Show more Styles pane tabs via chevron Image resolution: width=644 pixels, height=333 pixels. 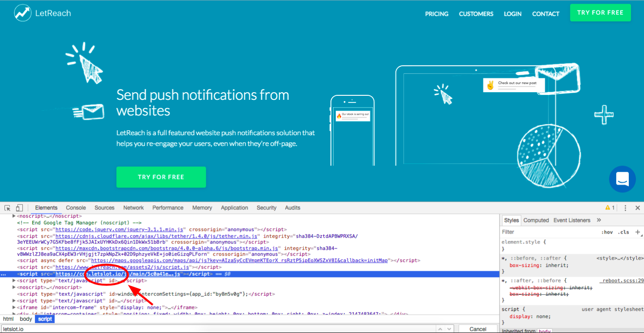point(599,220)
